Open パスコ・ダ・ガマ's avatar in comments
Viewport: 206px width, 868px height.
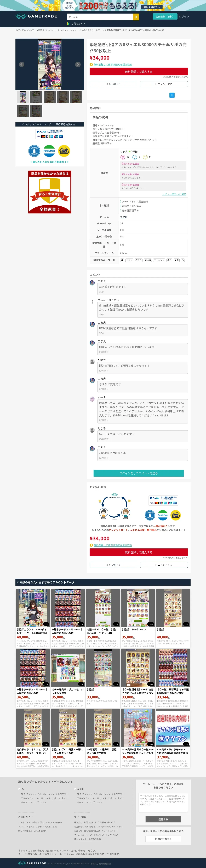click(92, 302)
